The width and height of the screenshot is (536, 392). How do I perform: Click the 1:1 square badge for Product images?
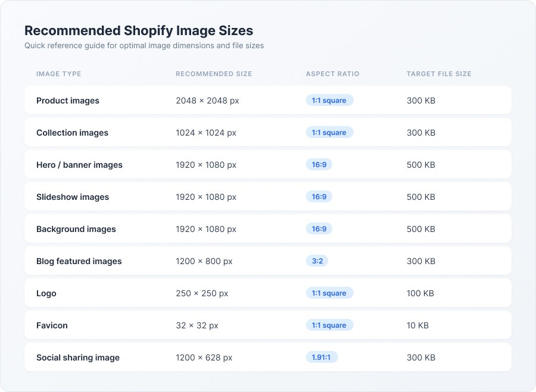(x=329, y=101)
